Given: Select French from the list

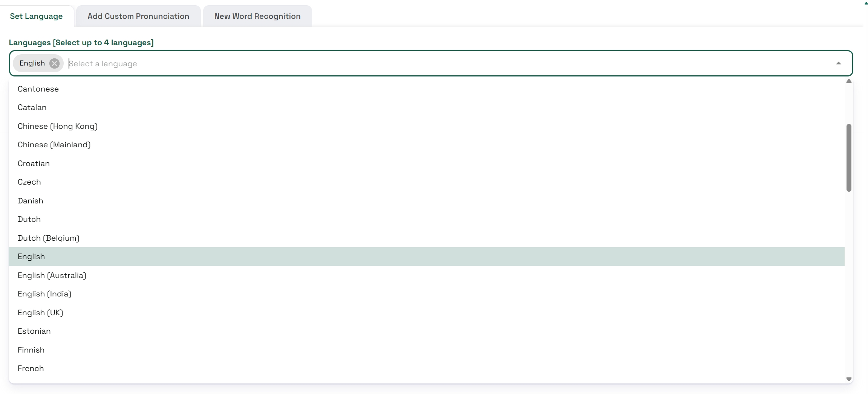Looking at the screenshot, I should pyautogui.click(x=31, y=368).
